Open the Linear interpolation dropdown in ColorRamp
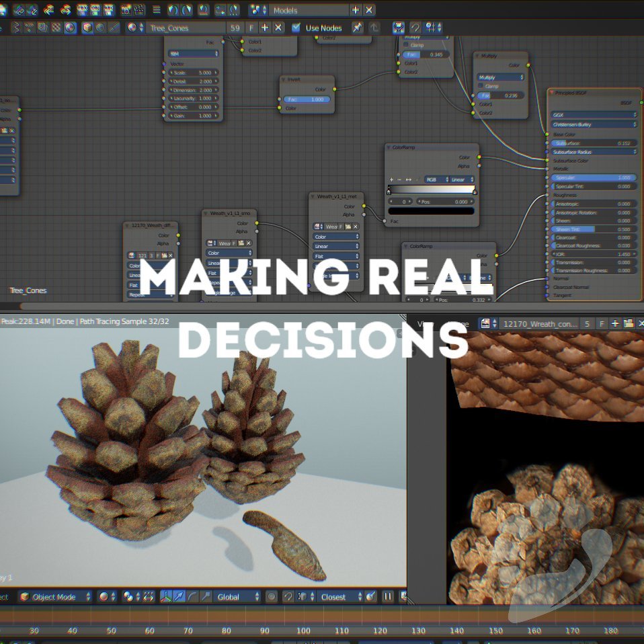Image resolution: width=644 pixels, height=644 pixels. 462,179
